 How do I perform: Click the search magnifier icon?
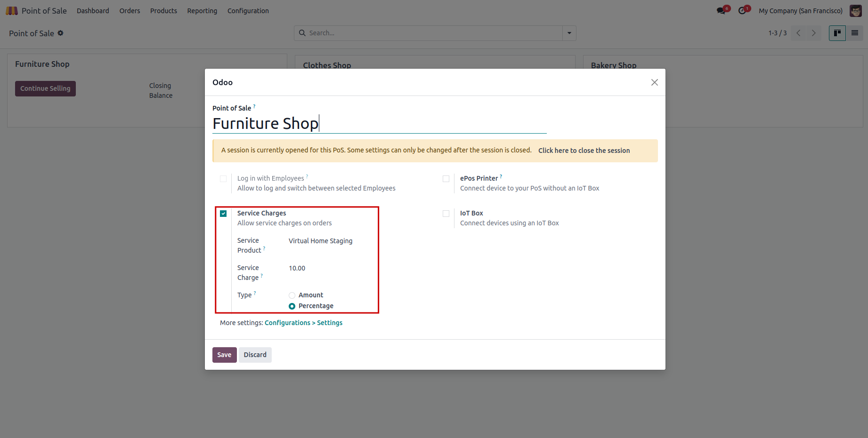[x=302, y=33]
